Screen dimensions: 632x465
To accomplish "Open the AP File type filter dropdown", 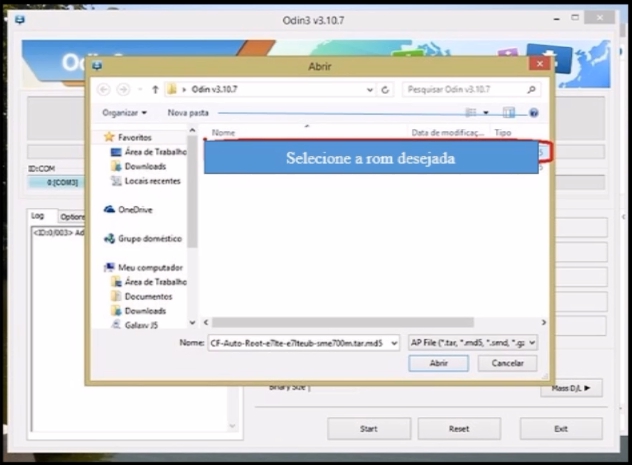I will coord(472,343).
